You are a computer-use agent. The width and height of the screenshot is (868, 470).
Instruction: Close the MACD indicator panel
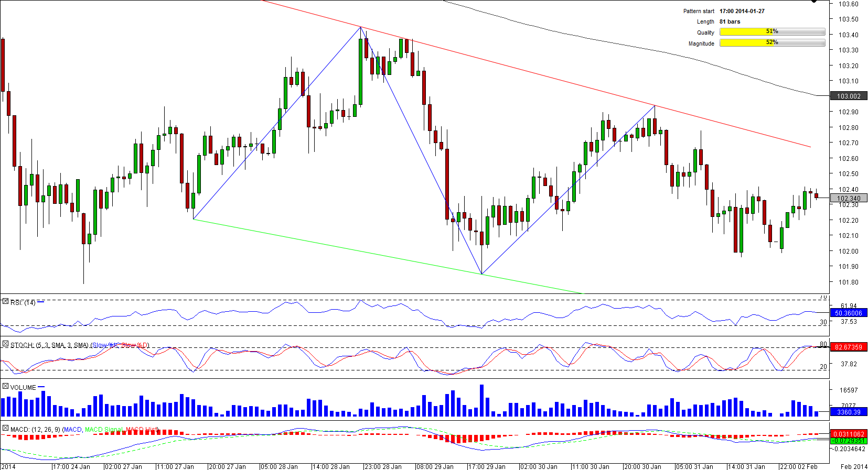(5, 429)
